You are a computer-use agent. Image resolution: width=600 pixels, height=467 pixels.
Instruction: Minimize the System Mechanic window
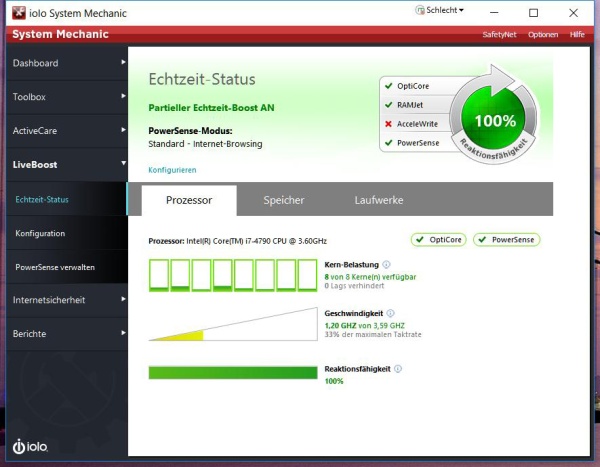pos(494,13)
